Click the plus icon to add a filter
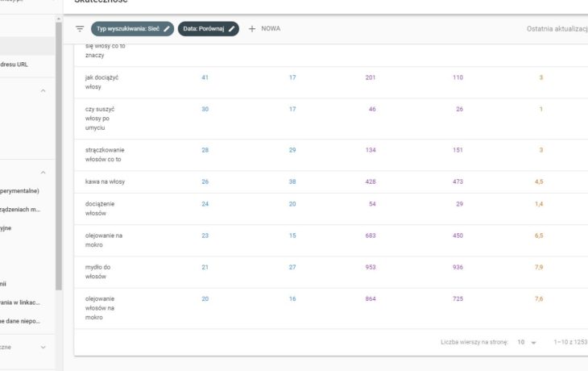588x371 pixels. (x=252, y=28)
